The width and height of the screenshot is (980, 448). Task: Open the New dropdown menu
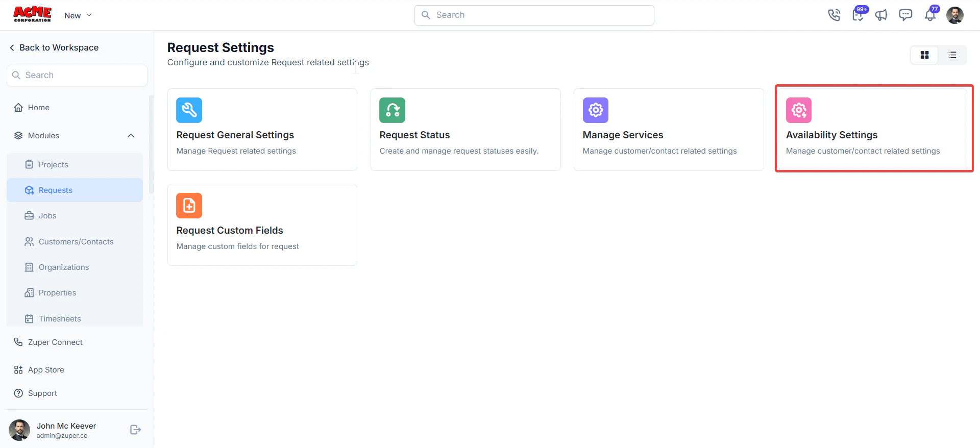click(78, 15)
